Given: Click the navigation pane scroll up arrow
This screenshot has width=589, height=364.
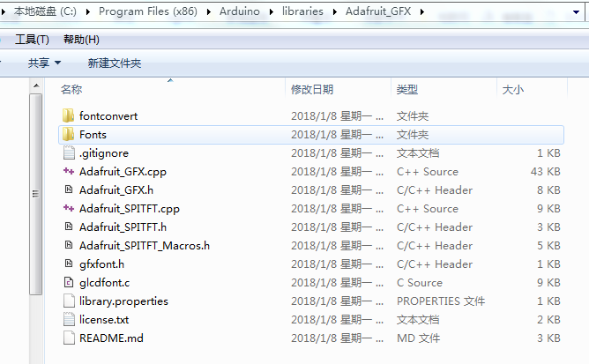Looking at the screenshot, I should [36, 86].
